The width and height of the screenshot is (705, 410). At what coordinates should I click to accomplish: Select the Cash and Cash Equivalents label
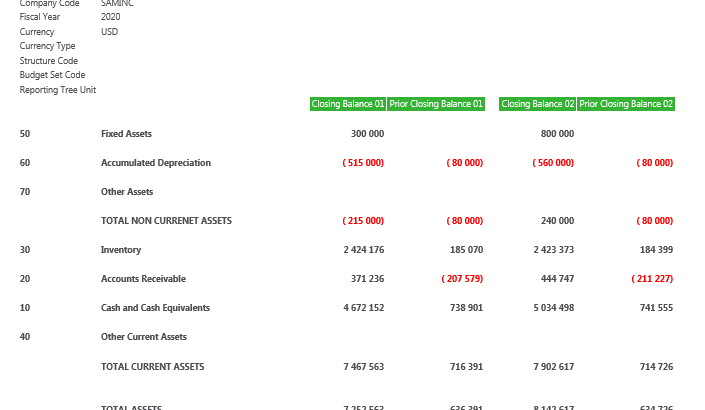[x=155, y=308]
